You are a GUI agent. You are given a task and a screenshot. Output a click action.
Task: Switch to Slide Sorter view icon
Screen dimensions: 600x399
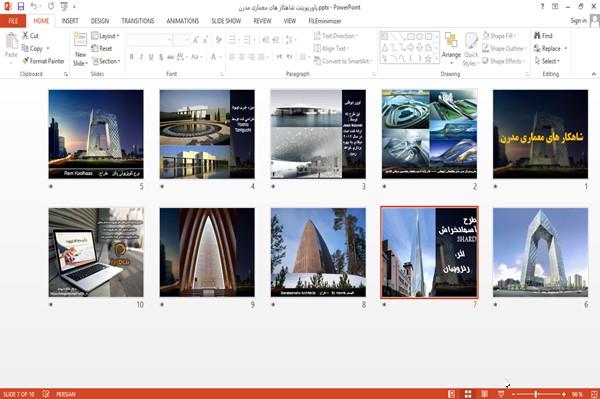468,394
